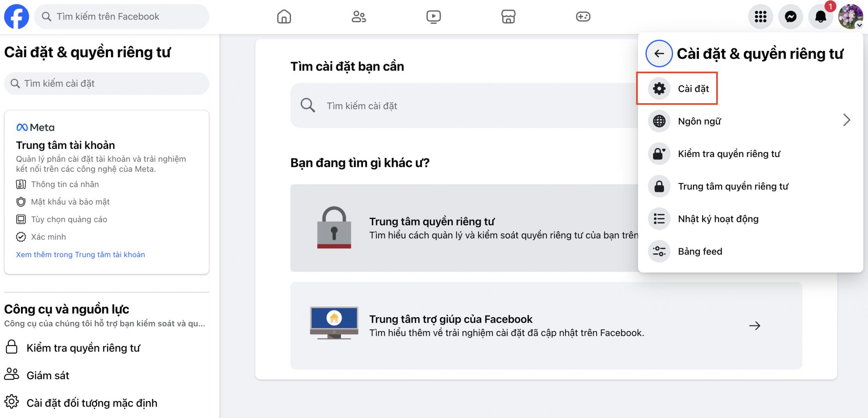Screen dimensions: 868x418
Task: Open Bảng feed preferences entry
Action: click(x=700, y=252)
